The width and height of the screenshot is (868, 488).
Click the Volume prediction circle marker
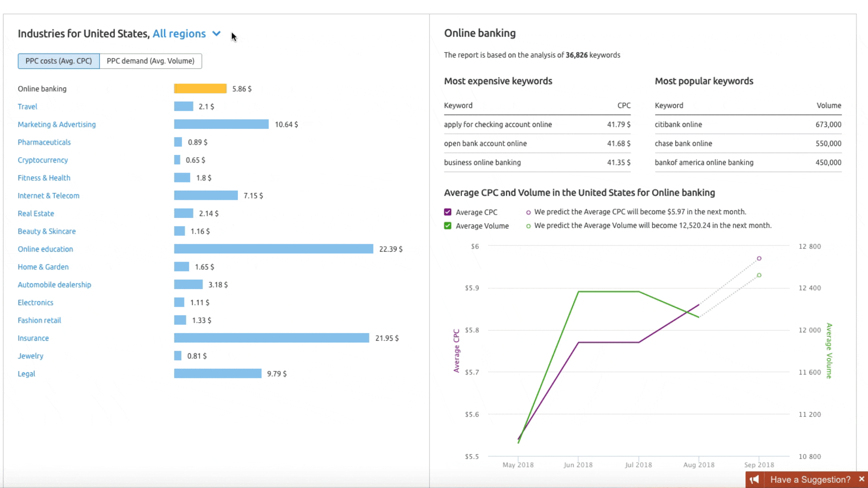coord(759,275)
